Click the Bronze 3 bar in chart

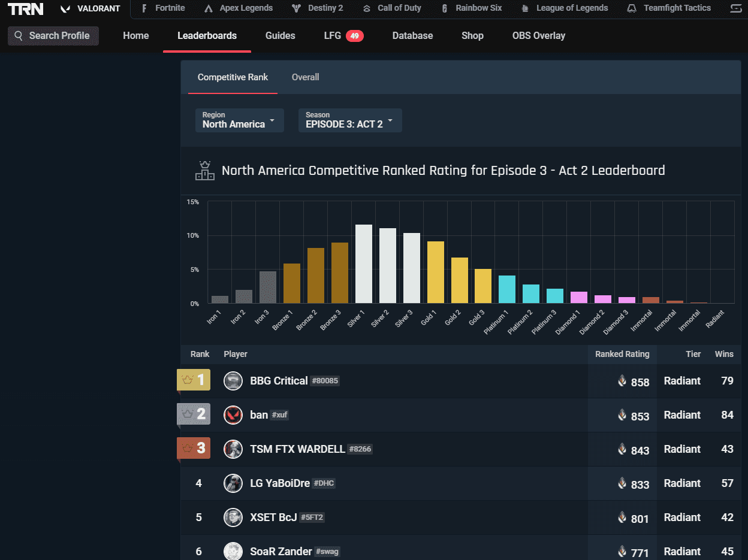[340, 273]
